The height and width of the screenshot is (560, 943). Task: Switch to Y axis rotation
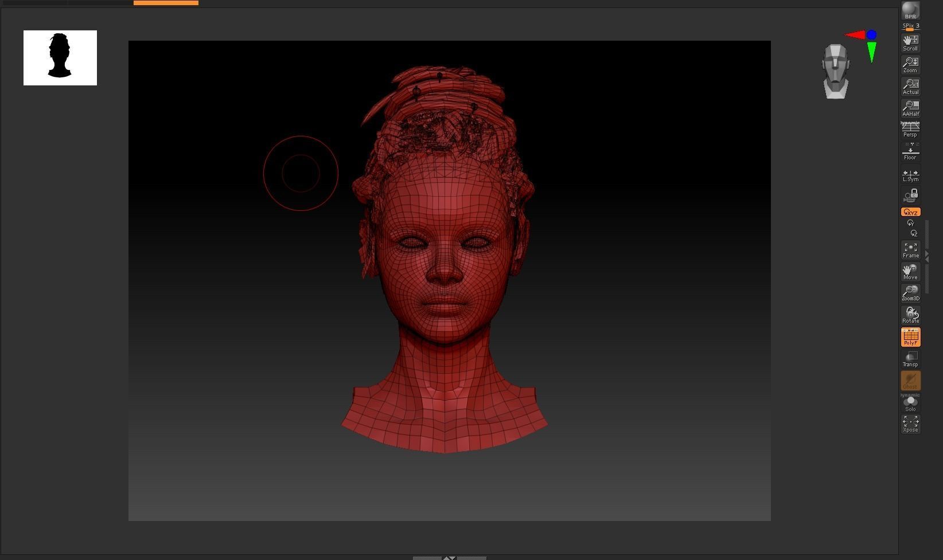[910, 223]
